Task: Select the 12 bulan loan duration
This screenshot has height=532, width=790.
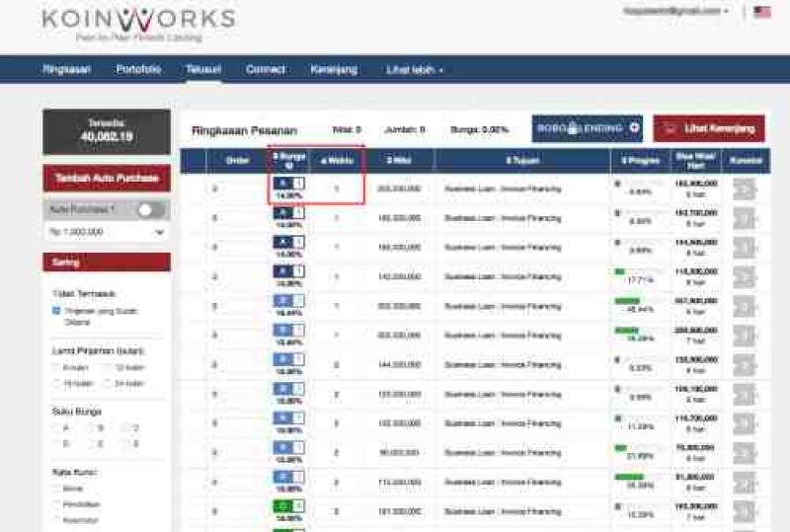Action: pyautogui.click(x=108, y=368)
